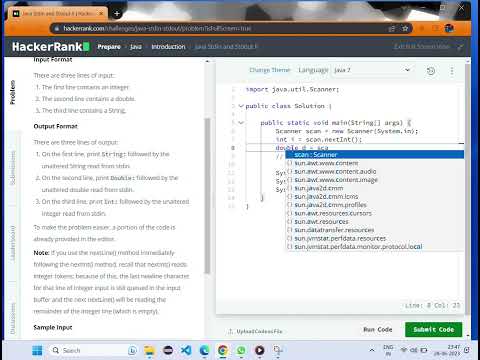Click the green Submit Code button
This screenshot has height=360, width=480.
click(x=434, y=329)
